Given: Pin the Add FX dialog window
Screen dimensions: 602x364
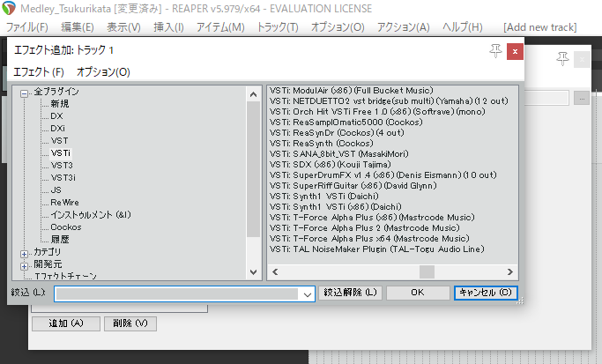Looking at the screenshot, I should pos(495,51).
